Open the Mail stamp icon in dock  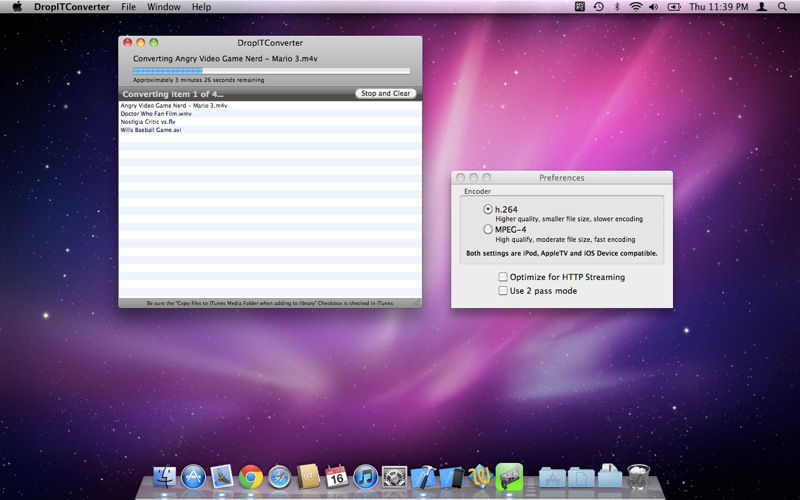coord(222,477)
